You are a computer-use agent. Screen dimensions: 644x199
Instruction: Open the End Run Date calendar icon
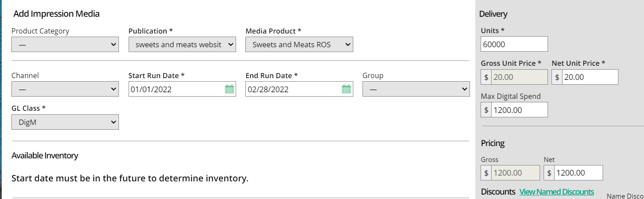(x=347, y=89)
